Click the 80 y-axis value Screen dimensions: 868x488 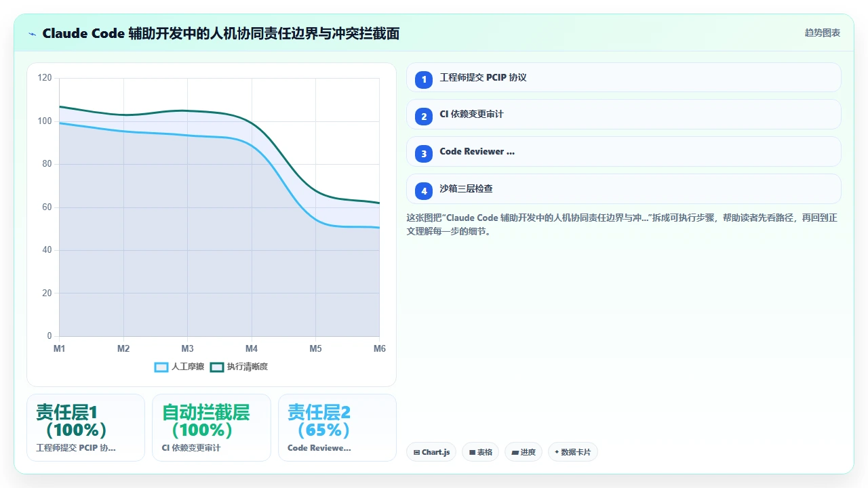[x=47, y=164]
